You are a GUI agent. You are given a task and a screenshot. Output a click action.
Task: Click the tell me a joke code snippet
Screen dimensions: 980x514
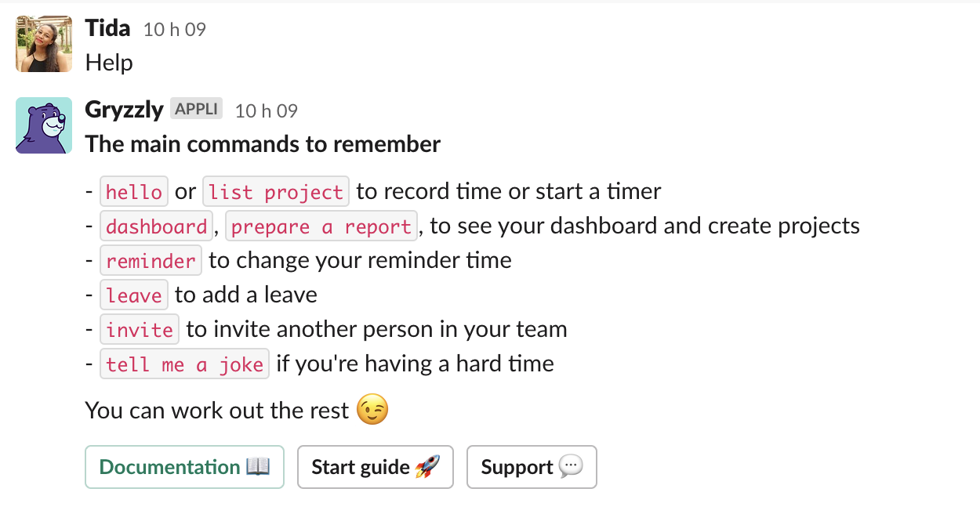(185, 364)
